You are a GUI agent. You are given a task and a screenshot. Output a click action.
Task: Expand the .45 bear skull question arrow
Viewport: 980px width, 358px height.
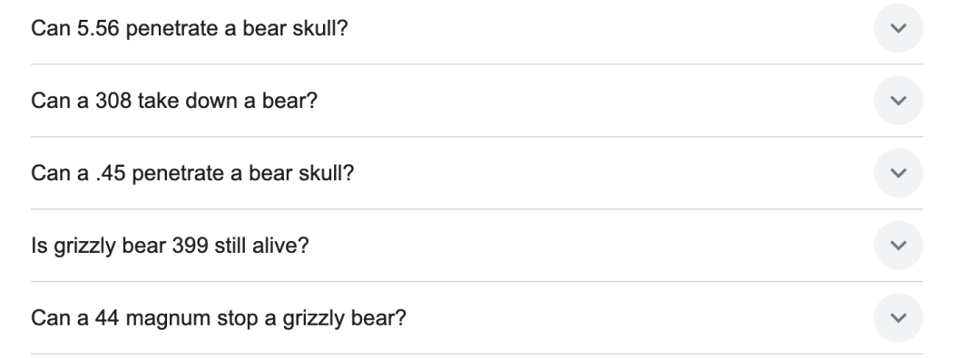point(898,173)
